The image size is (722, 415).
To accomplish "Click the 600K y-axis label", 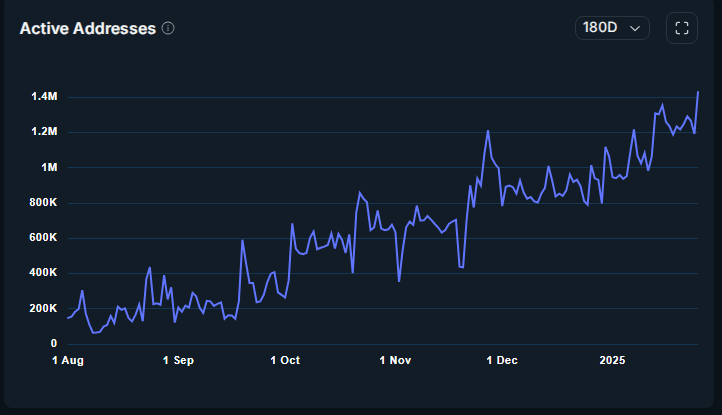I will 43,238.
